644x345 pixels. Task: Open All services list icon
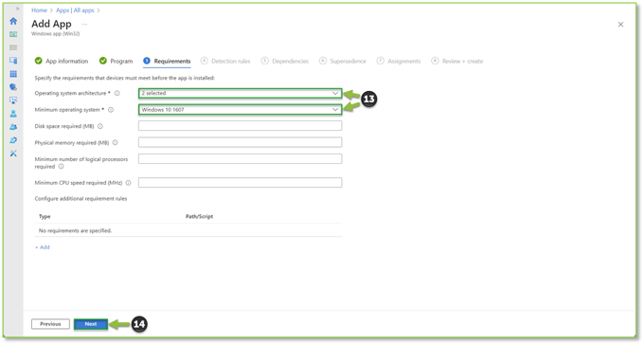tap(13, 47)
